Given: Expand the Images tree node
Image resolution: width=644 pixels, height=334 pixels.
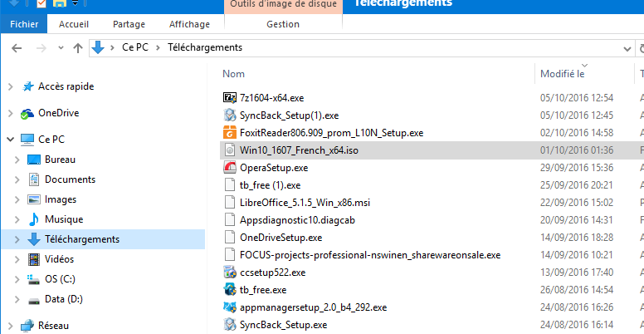Looking at the screenshot, I should (x=17, y=199).
